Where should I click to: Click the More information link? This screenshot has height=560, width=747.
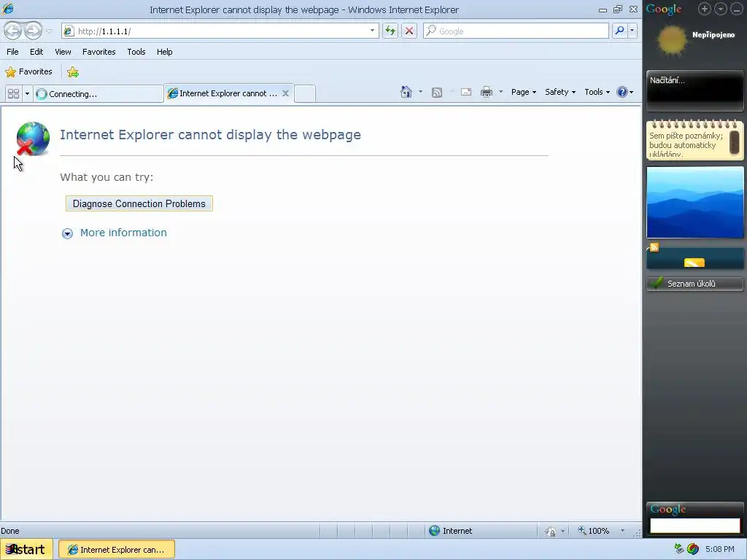click(123, 233)
